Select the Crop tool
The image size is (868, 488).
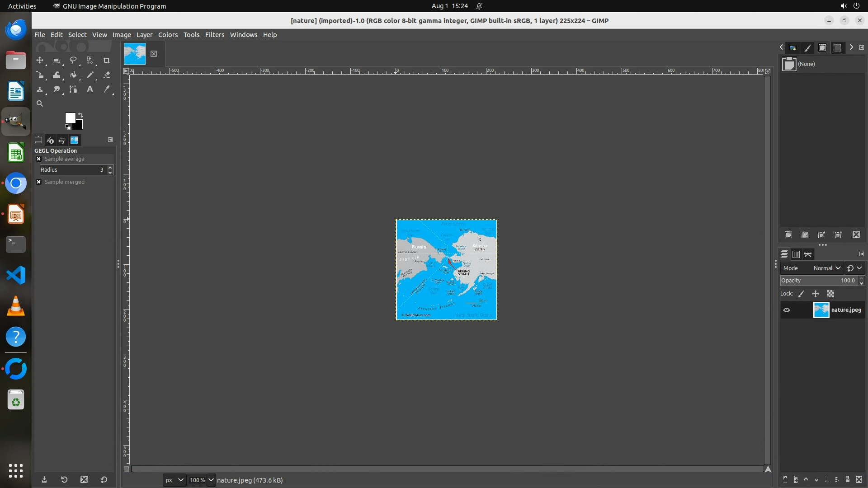point(107,60)
